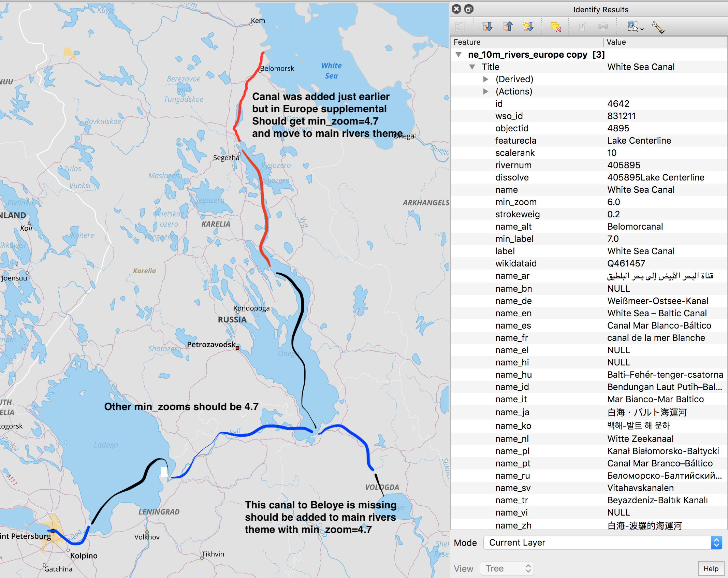The image size is (728, 578).
Task: Switch results to form view icon
Action: (x=460, y=27)
